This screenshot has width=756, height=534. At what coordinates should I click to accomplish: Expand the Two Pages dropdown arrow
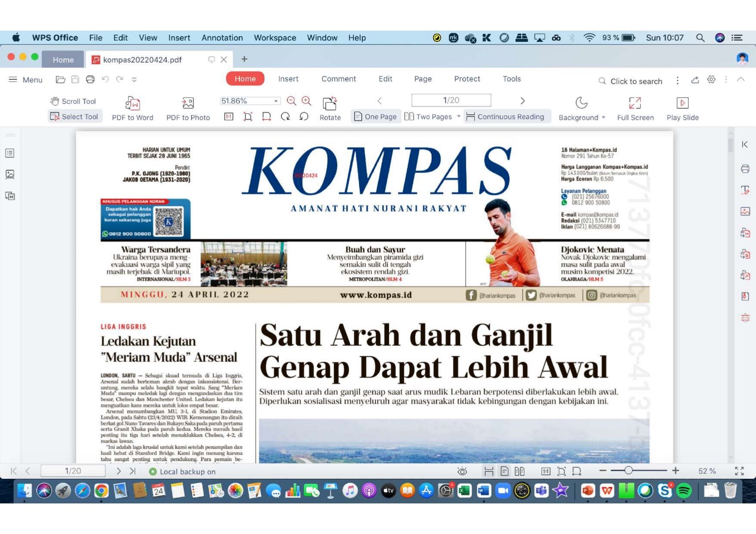pyautogui.click(x=459, y=117)
